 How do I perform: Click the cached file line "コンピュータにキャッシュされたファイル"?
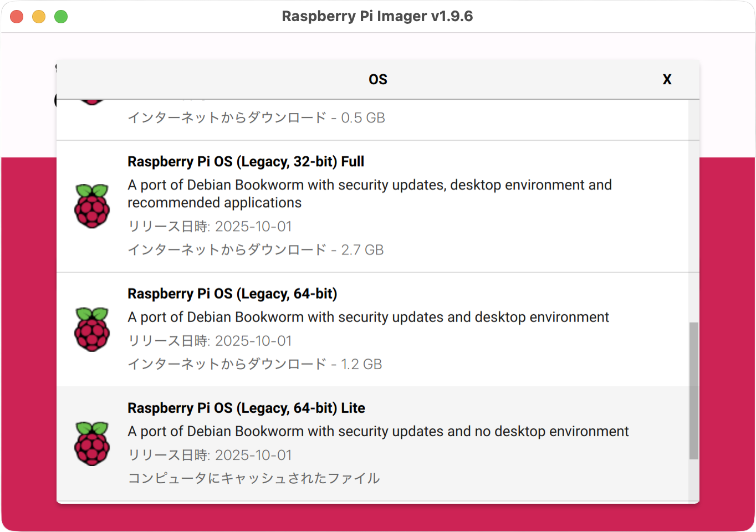[254, 478]
